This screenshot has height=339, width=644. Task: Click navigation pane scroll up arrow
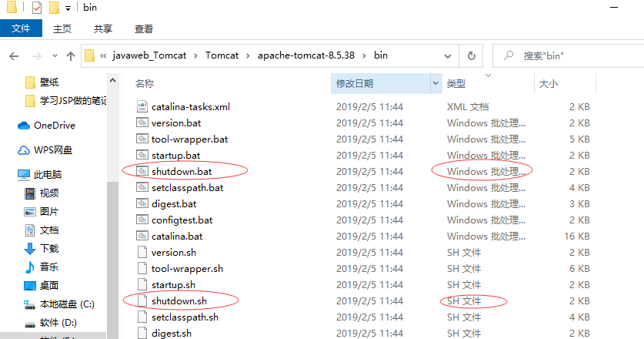[112, 81]
